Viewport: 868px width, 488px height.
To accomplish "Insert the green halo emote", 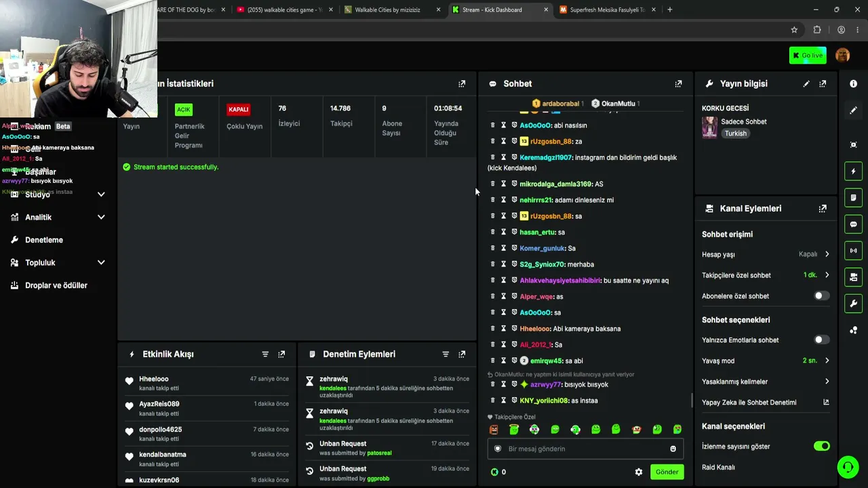I will point(514,429).
